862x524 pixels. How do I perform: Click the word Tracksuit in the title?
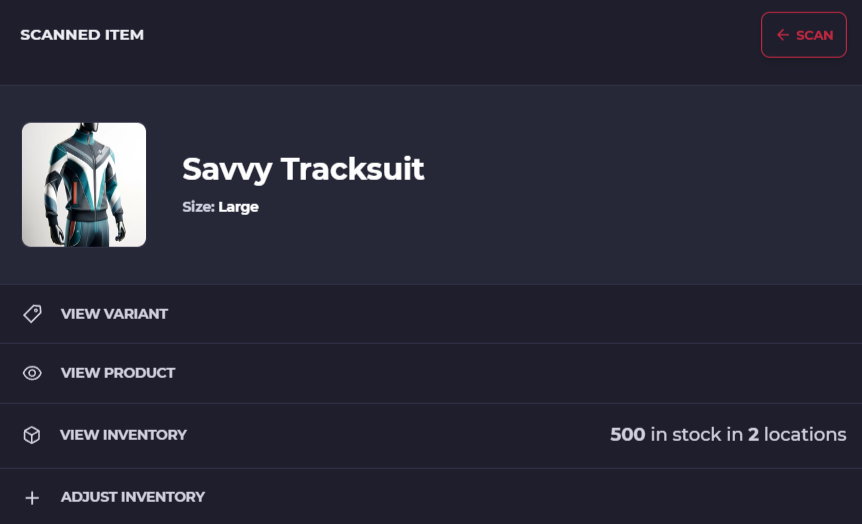point(352,169)
